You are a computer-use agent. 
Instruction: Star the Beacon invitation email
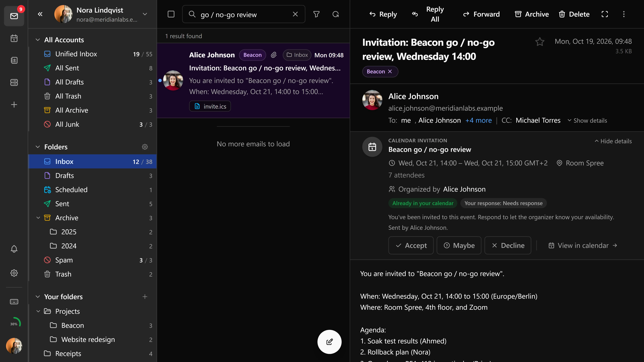(x=540, y=41)
